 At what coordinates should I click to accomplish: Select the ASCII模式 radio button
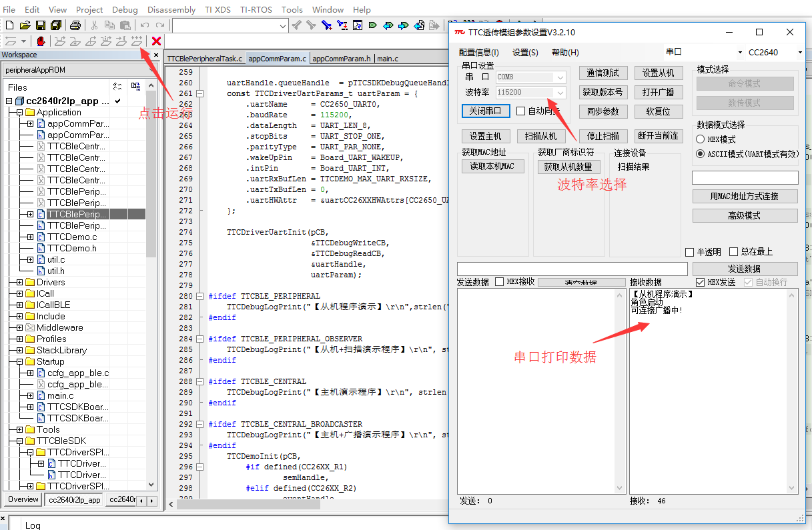click(700, 153)
